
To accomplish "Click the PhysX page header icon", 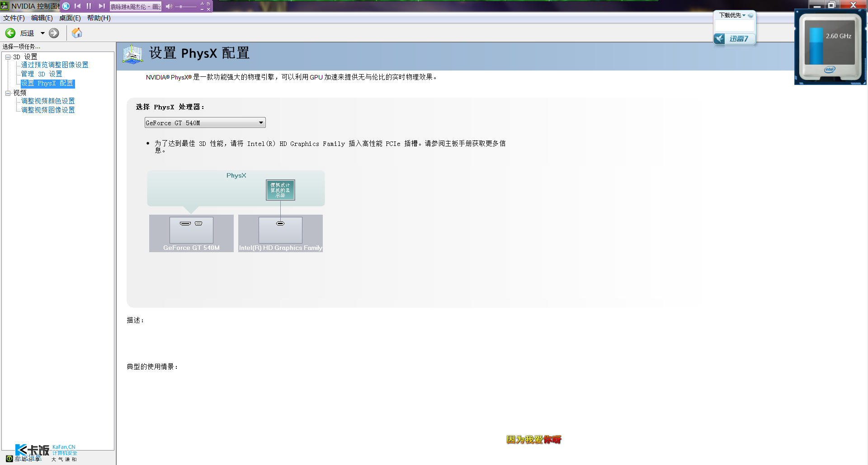I will pyautogui.click(x=132, y=54).
